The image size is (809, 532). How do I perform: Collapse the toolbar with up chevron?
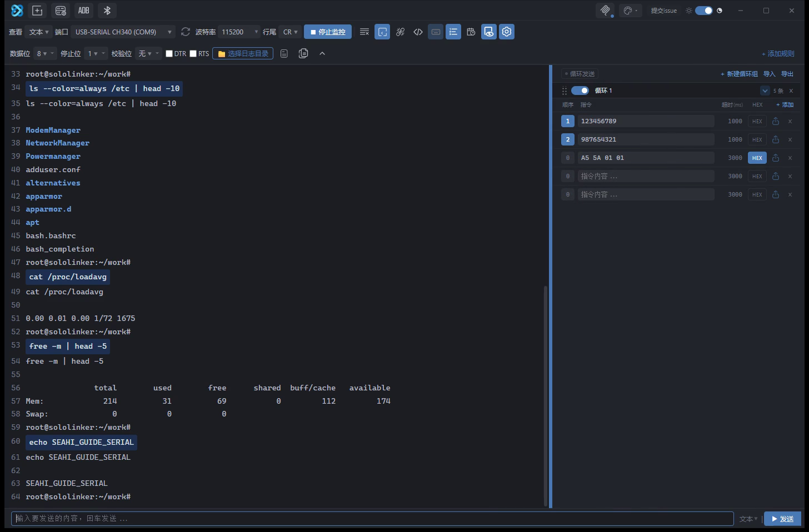(x=322, y=54)
